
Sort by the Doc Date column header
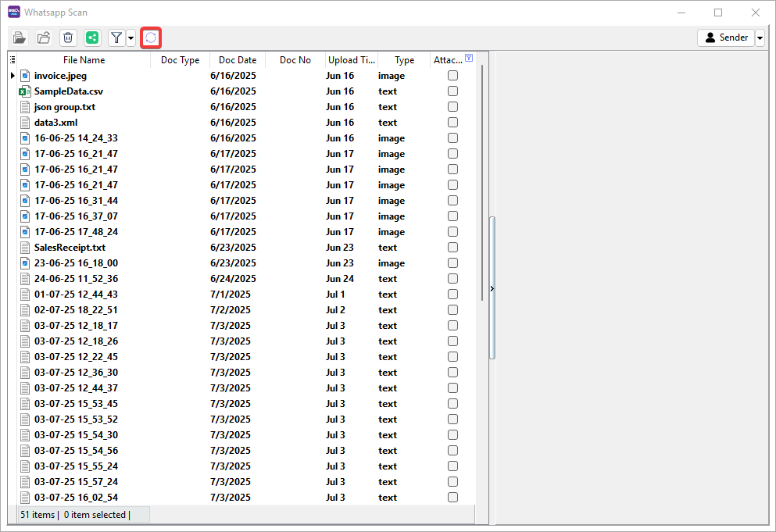238,60
